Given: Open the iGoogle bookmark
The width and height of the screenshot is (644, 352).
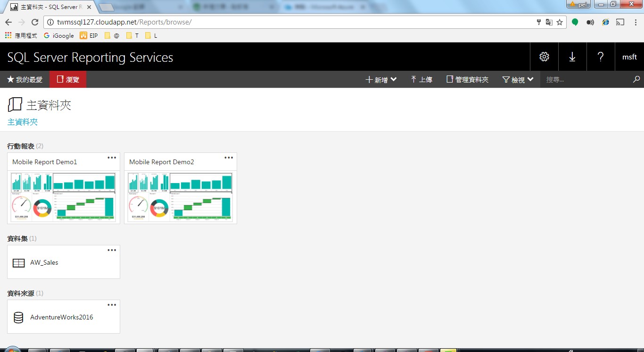Looking at the screenshot, I should coord(59,35).
